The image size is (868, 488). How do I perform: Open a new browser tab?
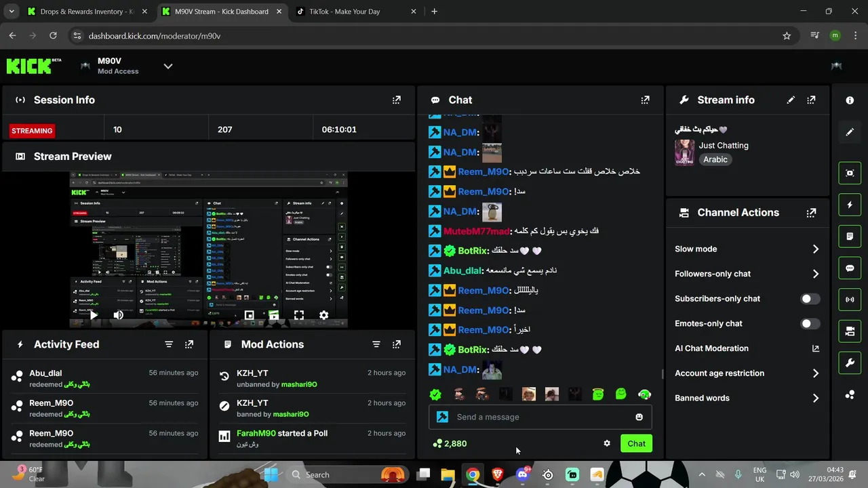434,12
